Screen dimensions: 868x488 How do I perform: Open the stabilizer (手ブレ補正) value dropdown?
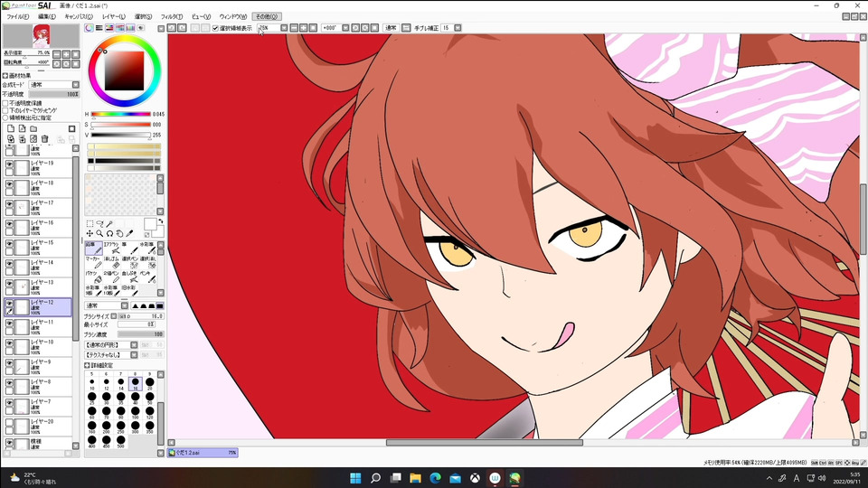point(458,28)
